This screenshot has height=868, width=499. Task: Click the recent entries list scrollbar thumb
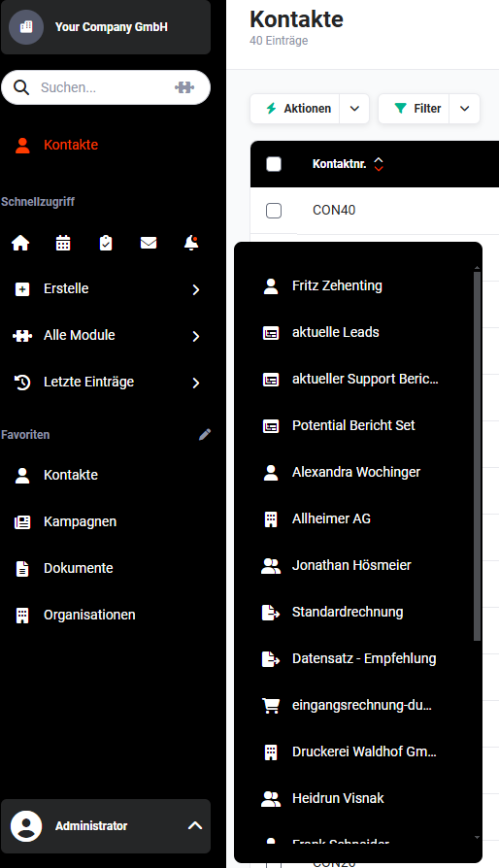[x=478, y=456]
